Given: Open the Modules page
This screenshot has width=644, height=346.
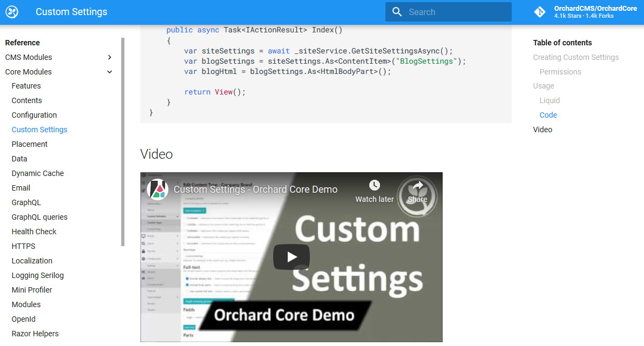Looking at the screenshot, I should click(x=26, y=304).
